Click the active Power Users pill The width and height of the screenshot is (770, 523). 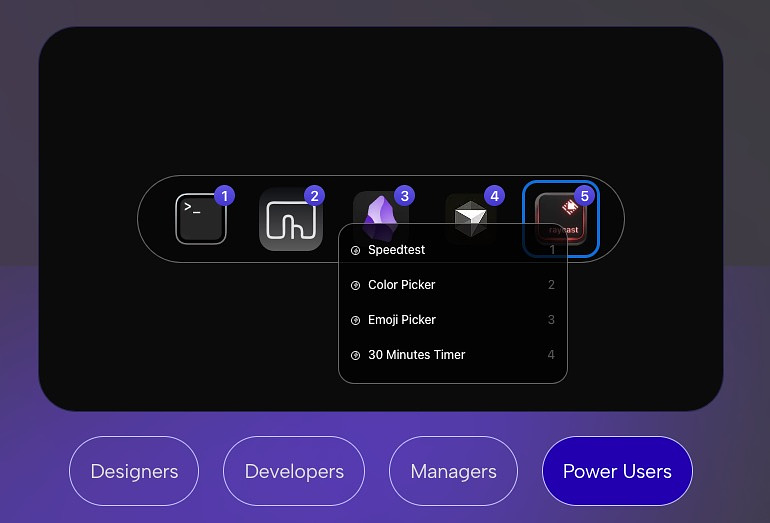tap(617, 471)
